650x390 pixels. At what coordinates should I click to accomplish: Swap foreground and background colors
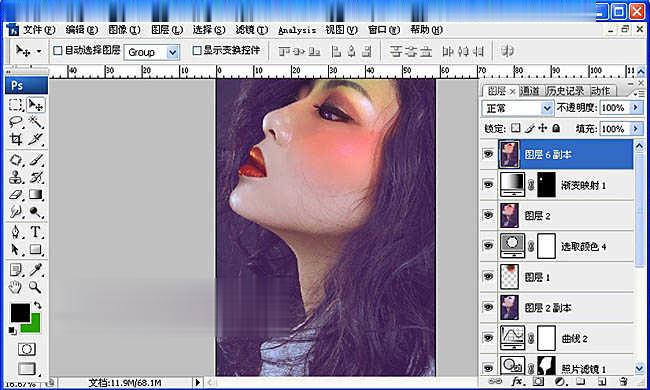[37, 305]
